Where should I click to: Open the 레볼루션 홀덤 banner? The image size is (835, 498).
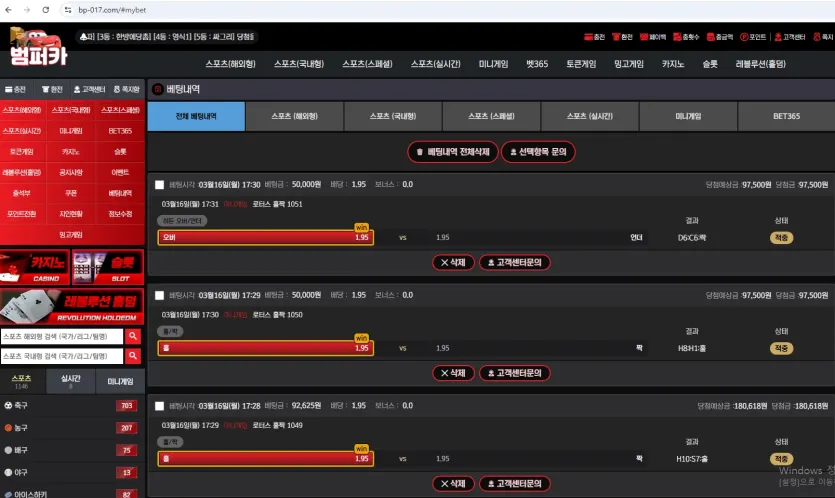pos(72,306)
